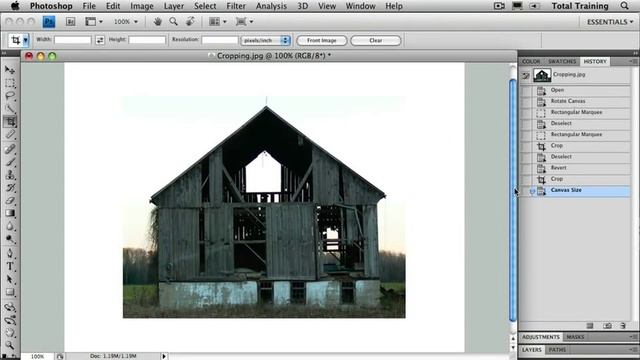Set history brush source box beside Canvas Size
This screenshot has width=640, height=360.
point(526,191)
